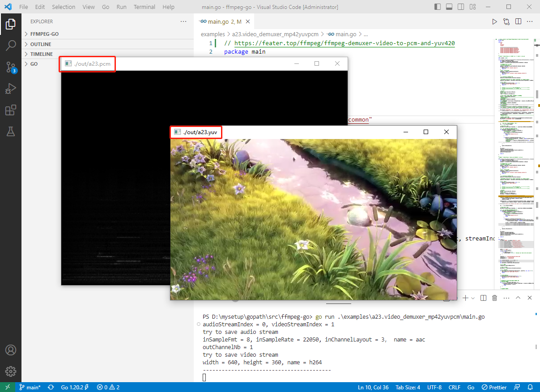Click Prettier status bar item
Screen dimensions: 540x392
pyautogui.click(x=494, y=387)
